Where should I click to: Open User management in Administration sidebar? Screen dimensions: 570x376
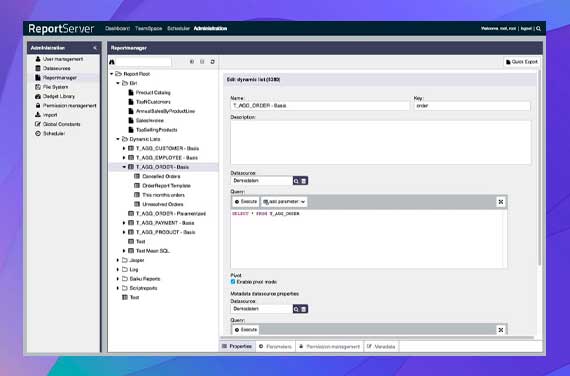point(63,59)
